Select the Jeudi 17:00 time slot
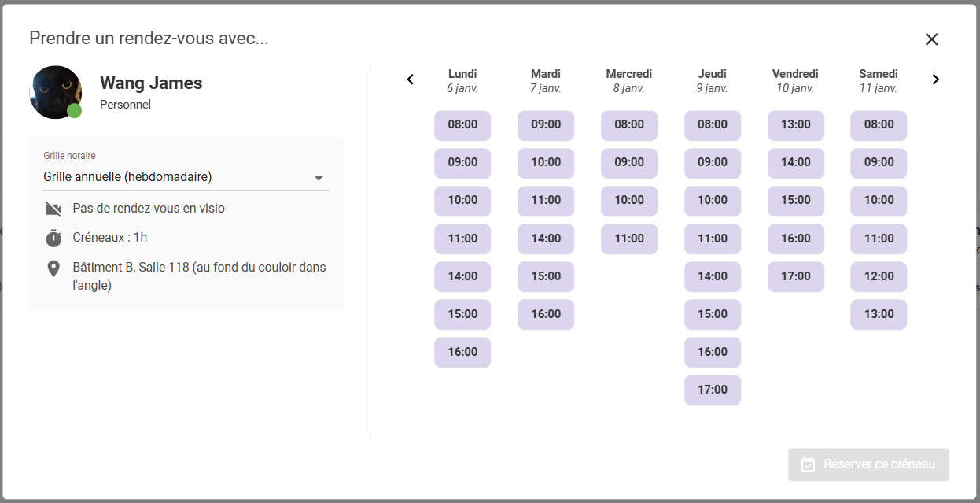Image resolution: width=980 pixels, height=503 pixels. coord(713,390)
